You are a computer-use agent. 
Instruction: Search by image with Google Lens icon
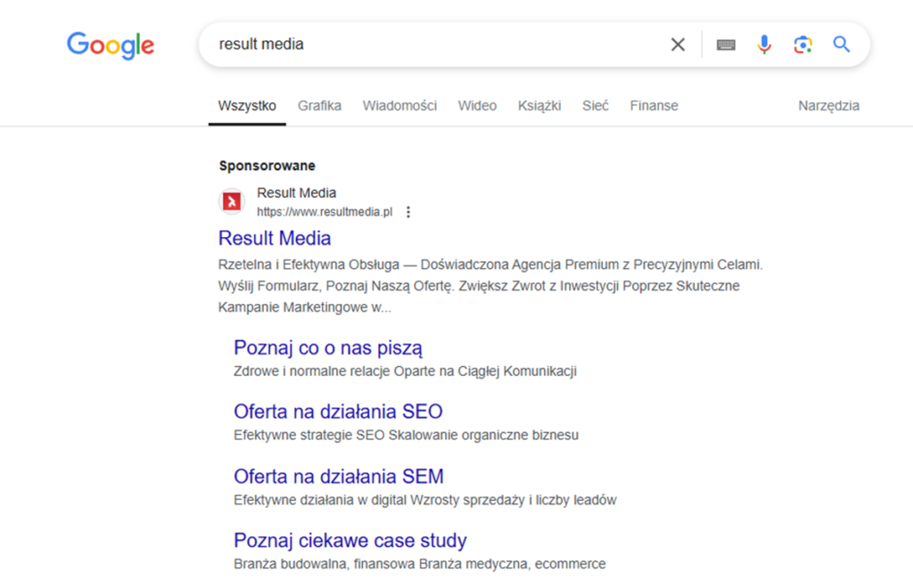coord(803,45)
